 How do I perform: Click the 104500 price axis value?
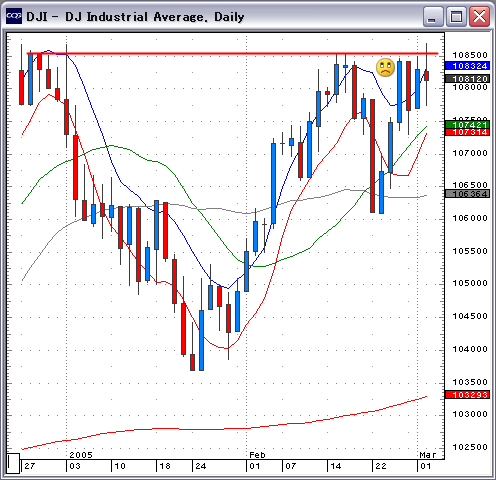[470, 316]
